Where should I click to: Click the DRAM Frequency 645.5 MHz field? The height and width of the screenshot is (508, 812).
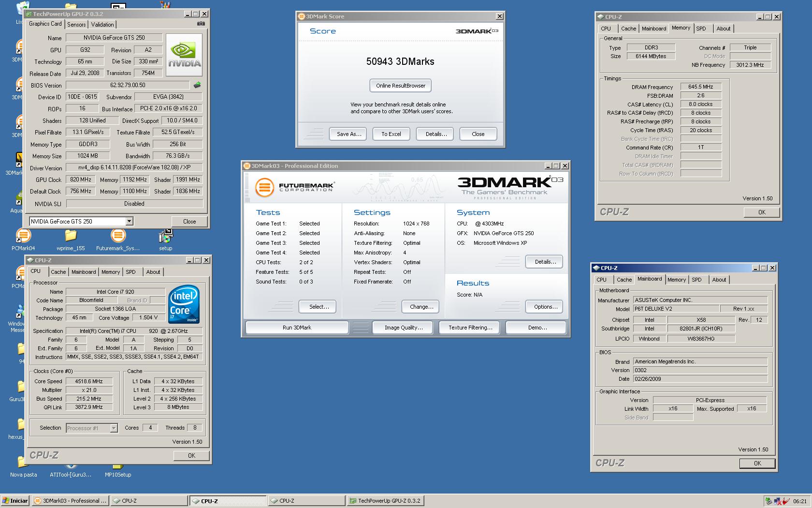coord(701,87)
